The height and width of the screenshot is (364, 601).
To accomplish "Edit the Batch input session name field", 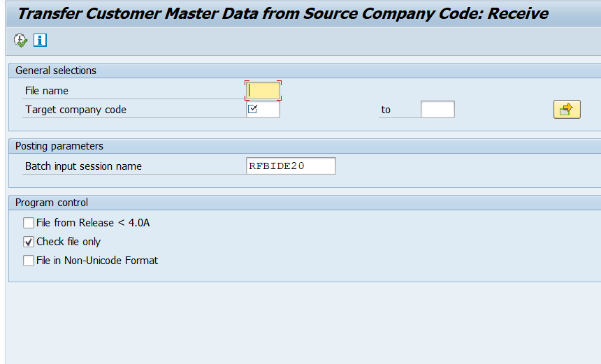I will coord(291,166).
